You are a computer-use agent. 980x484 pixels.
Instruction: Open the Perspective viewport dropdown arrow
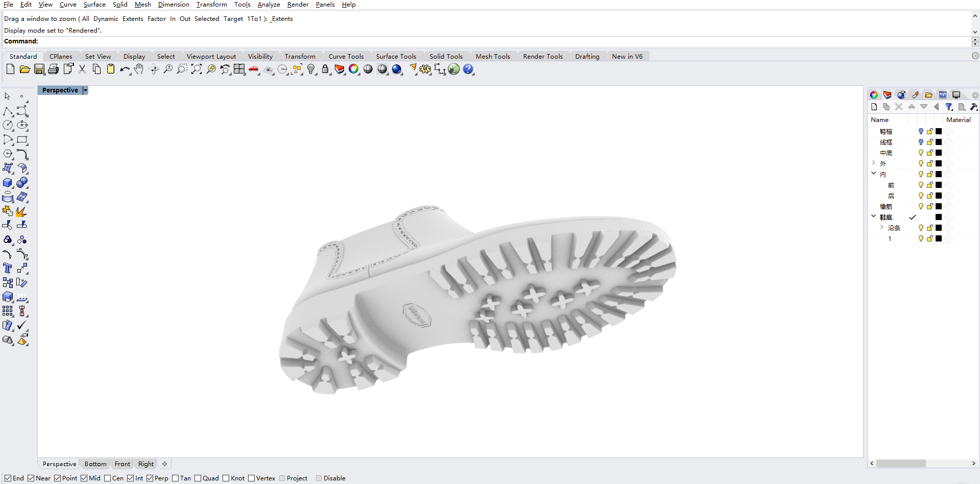pos(85,90)
